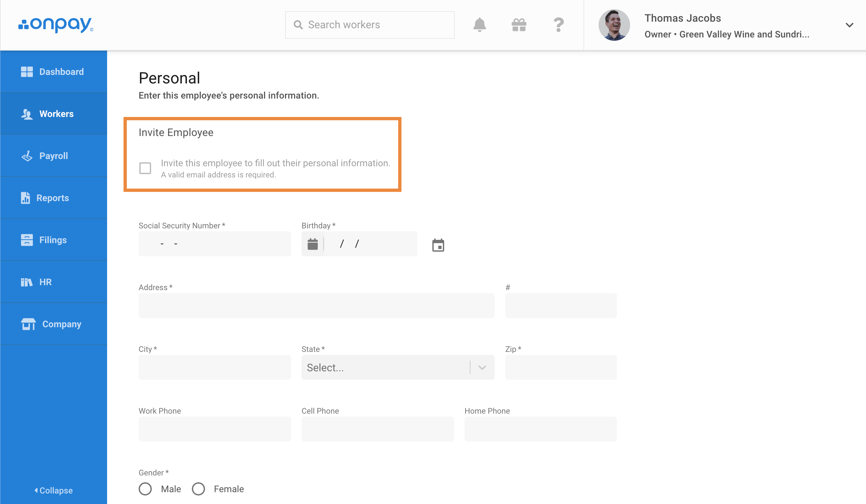Open the HR section

point(54,282)
